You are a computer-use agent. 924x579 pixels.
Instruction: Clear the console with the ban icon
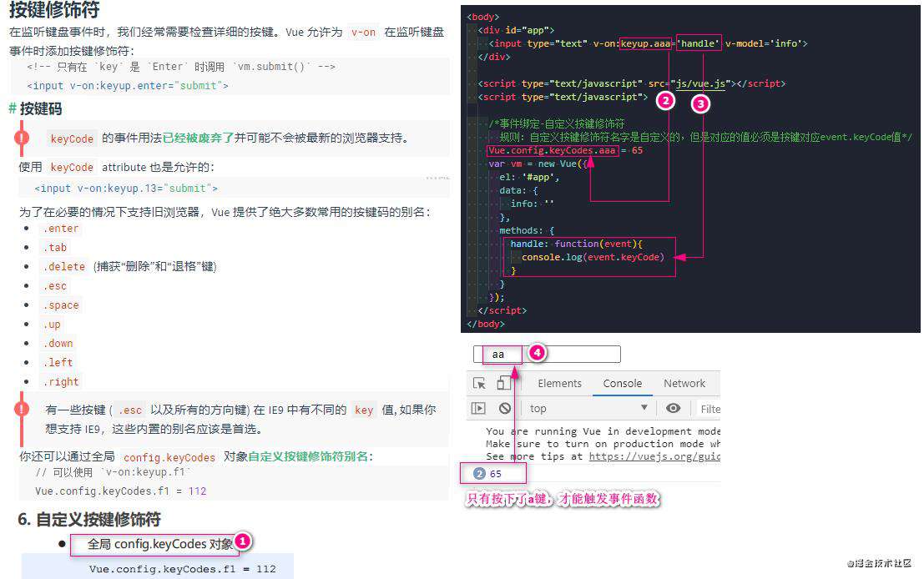pyautogui.click(x=504, y=408)
